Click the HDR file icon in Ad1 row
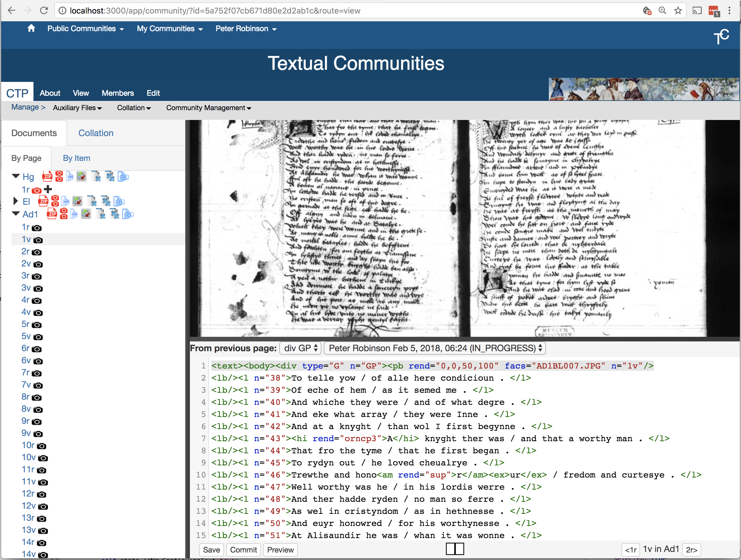The height and width of the screenshot is (560, 741). [74, 214]
